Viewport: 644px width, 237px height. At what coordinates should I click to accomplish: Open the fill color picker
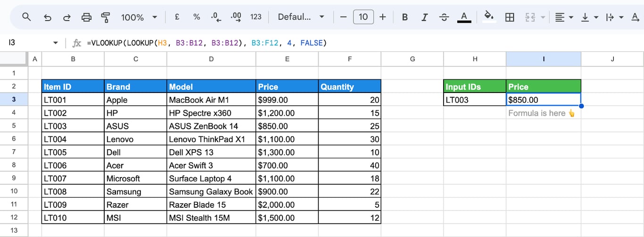[x=489, y=17]
